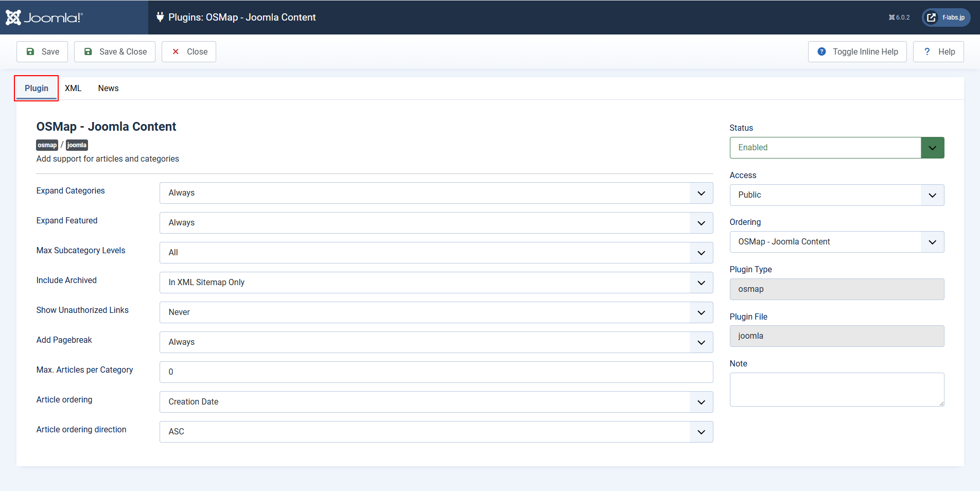Click the plug icon beside the page title
The width and height of the screenshot is (980, 491).
click(x=160, y=17)
